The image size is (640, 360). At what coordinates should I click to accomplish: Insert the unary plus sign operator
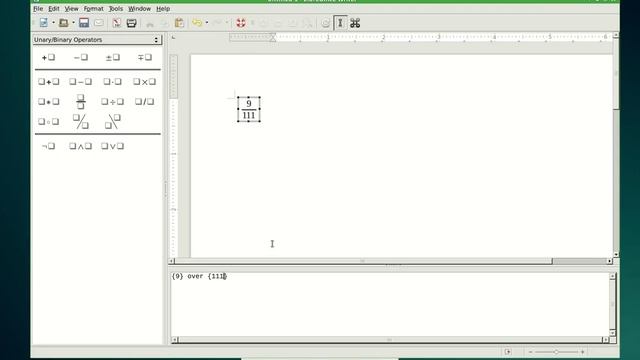pyautogui.click(x=49, y=58)
